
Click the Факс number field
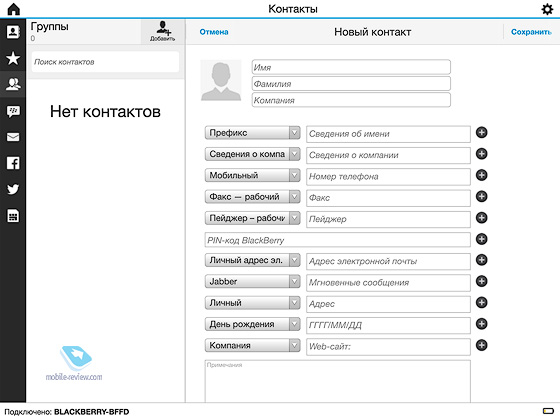click(x=388, y=198)
